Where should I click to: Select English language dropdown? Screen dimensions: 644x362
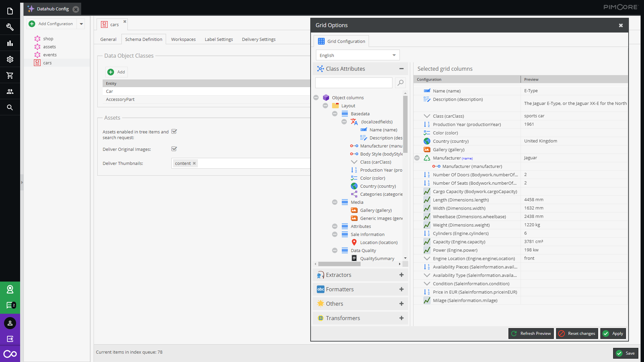click(x=357, y=55)
